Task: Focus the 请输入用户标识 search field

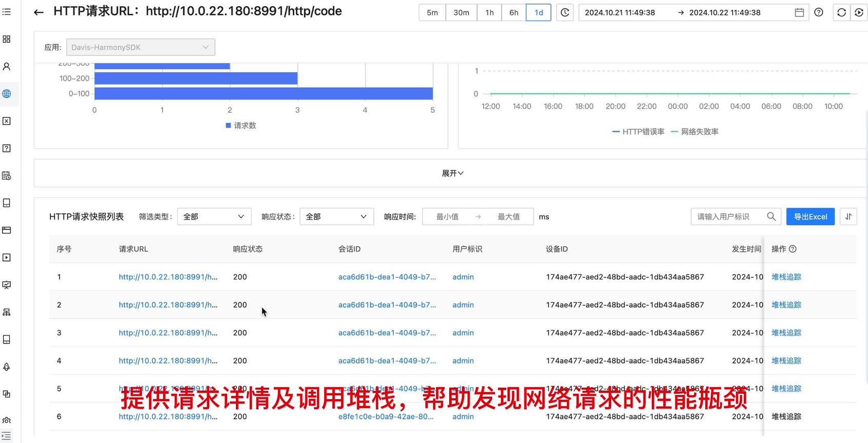Action: [728, 216]
